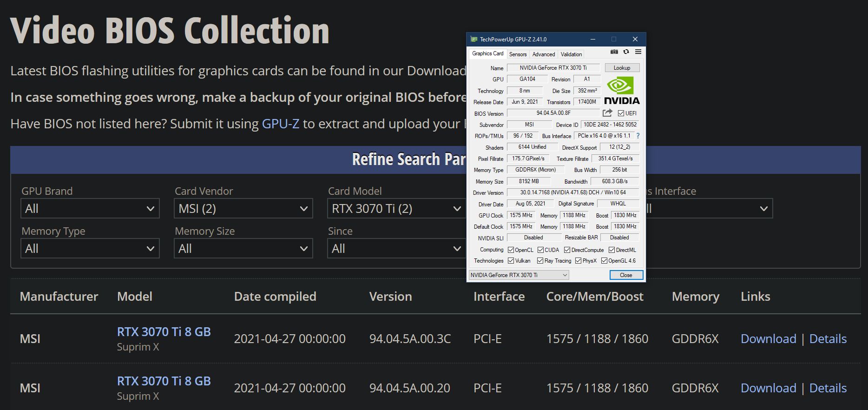The width and height of the screenshot is (868, 410).
Task: Toggle the Vulkan checkbox
Action: (x=511, y=261)
